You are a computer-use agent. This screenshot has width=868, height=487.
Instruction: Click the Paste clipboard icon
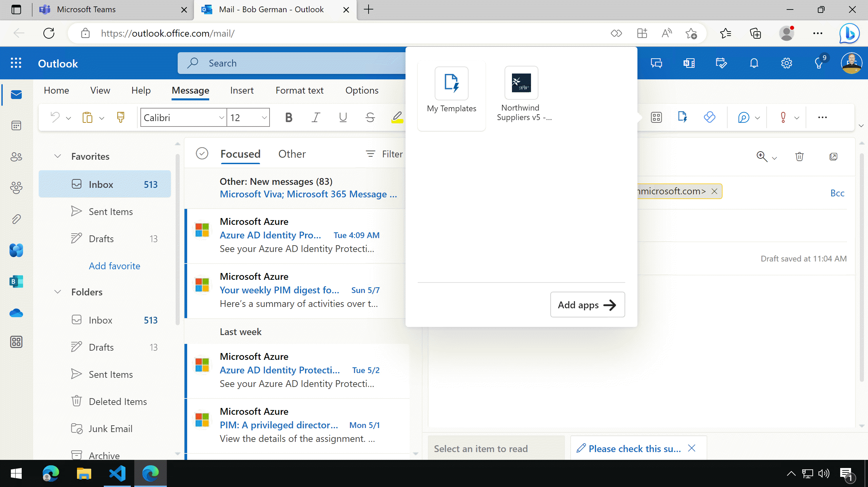(x=87, y=117)
